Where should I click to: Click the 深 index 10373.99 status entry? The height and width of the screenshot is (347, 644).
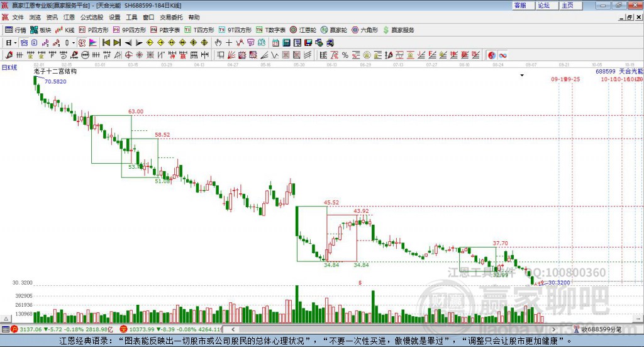171,329
